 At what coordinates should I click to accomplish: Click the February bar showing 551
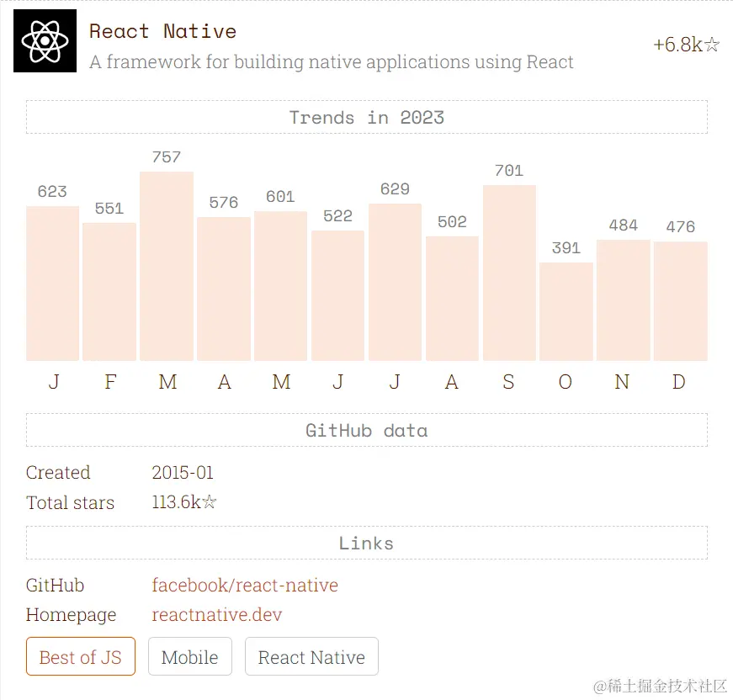click(x=109, y=292)
